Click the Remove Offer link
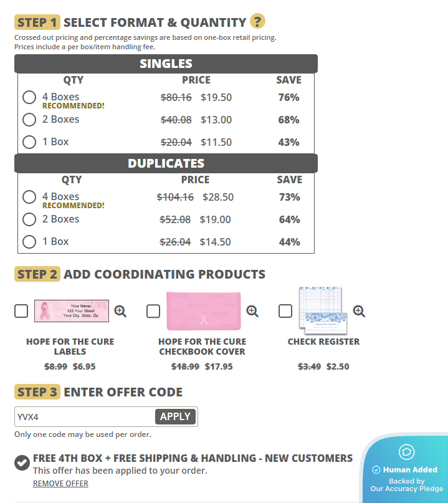 (60, 484)
